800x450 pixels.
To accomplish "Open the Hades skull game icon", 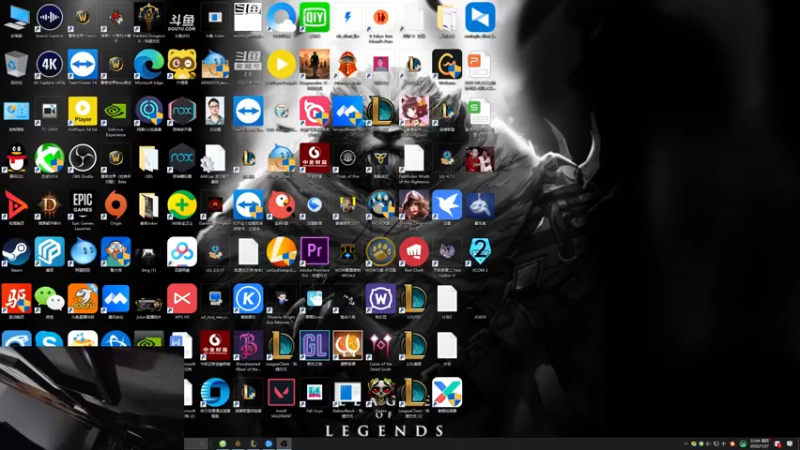I will point(381,393).
